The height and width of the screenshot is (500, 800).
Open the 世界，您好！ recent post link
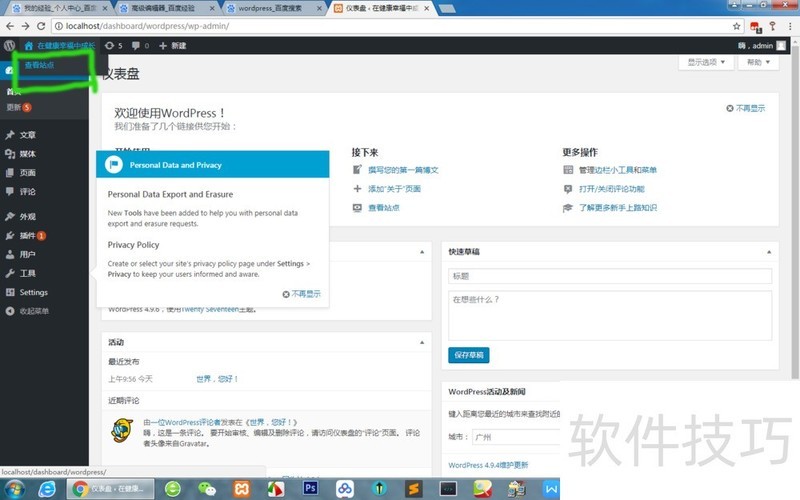coord(217,379)
